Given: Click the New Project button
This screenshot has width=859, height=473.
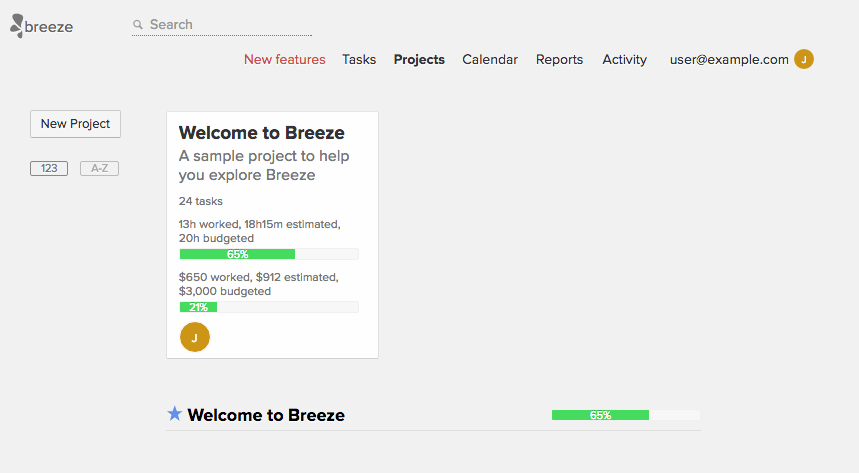Looking at the screenshot, I should [76, 124].
